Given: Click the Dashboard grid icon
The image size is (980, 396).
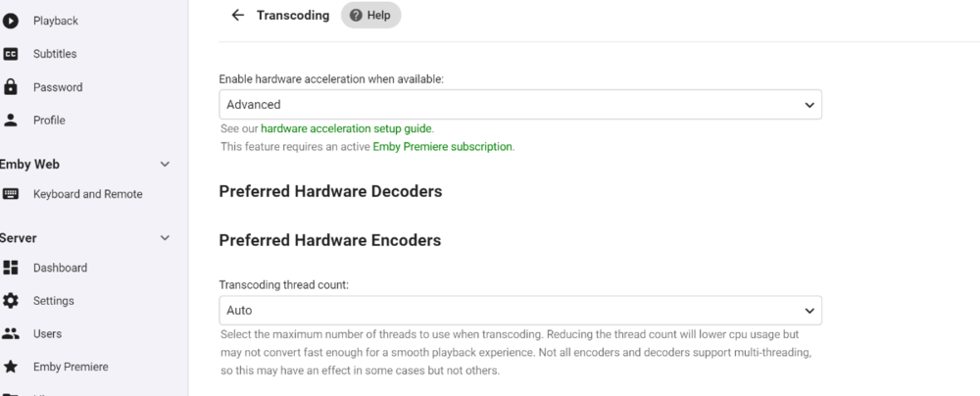Looking at the screenshot, I should pyautogui.click(x=11, y=268).
